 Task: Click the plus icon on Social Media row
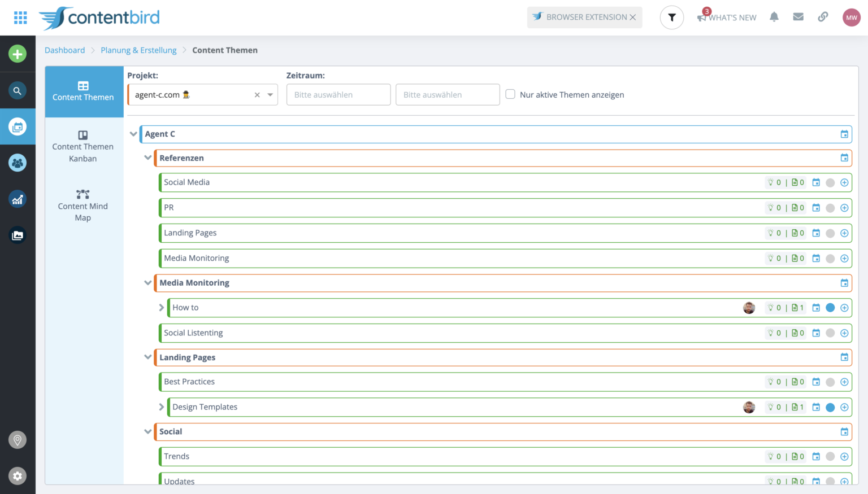point(844,182)
